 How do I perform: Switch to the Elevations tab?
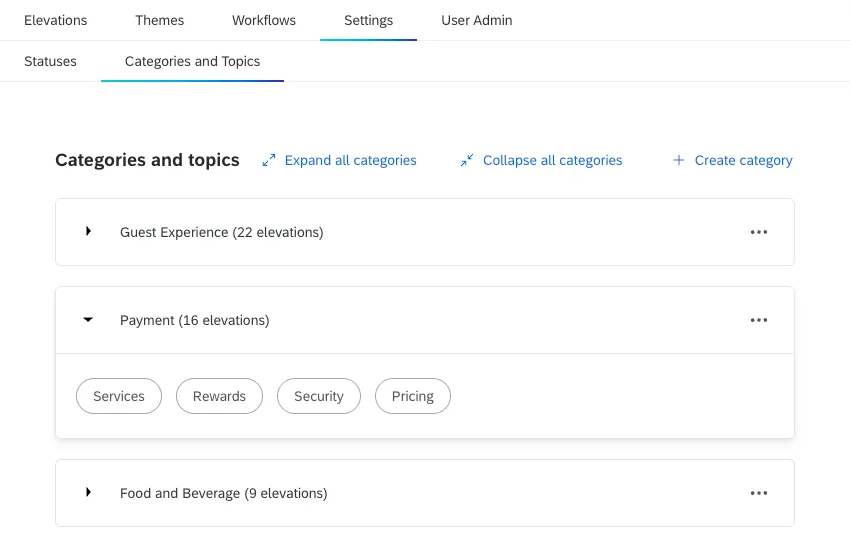(55, 20)
